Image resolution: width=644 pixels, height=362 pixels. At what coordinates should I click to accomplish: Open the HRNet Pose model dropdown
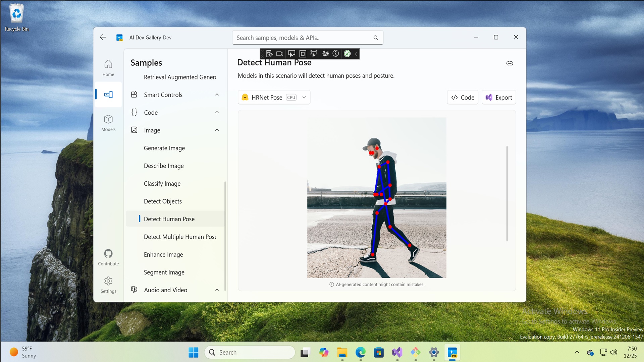click(304, 97)
